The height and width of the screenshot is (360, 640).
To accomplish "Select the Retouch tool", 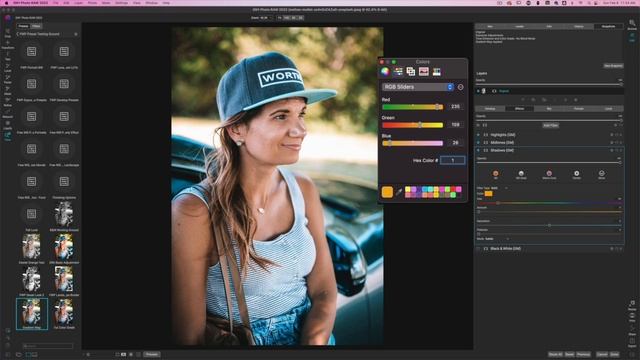I will (7, 113).
